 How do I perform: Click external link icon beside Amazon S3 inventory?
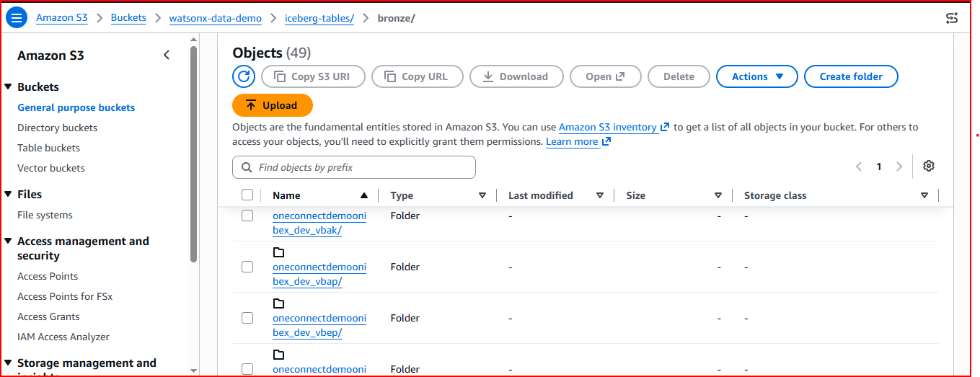pyautogui.click(x=665, y=128)
